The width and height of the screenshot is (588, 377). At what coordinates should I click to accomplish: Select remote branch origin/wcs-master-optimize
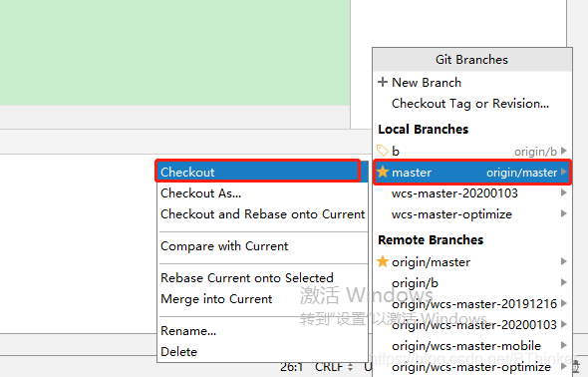click(x=472, y=367)
